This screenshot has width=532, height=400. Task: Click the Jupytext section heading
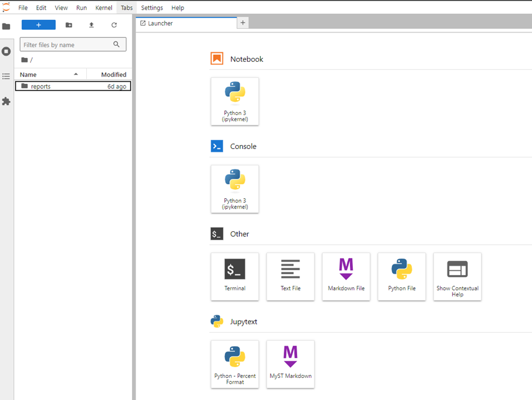click(244, 322)
